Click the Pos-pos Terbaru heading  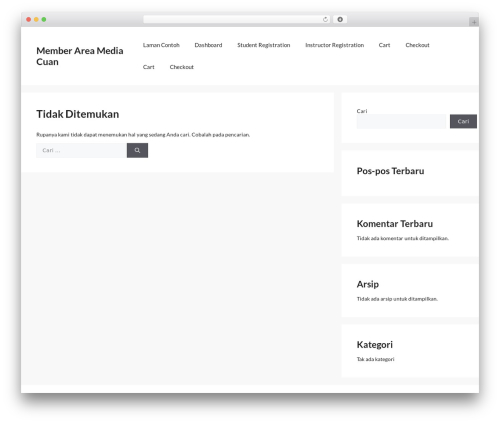pyautogui.click(x=390, y=171)
